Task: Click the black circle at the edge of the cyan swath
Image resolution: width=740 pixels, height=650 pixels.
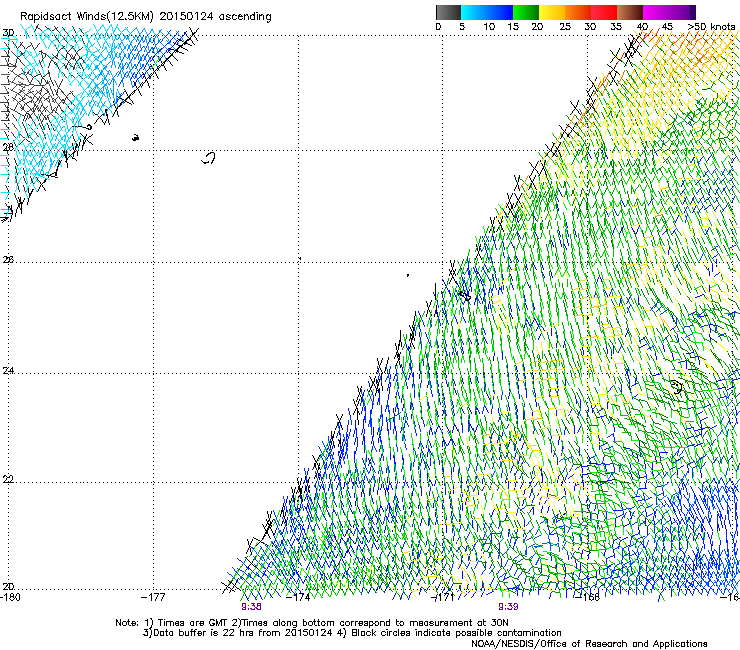Action: [x=88, y=127]
